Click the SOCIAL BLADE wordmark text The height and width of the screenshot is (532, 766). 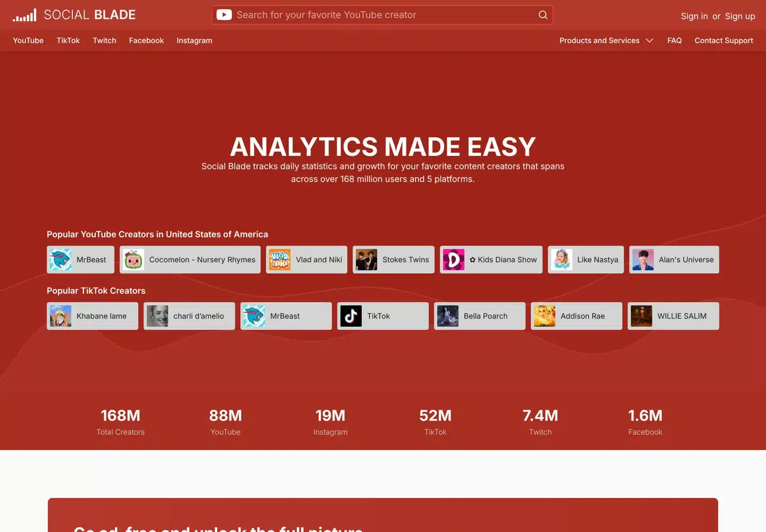90,15
